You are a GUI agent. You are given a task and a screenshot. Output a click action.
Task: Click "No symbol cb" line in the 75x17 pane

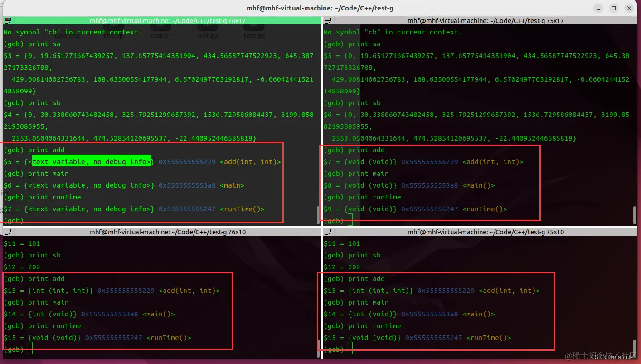pyautogui.click(x=393, y=32)
